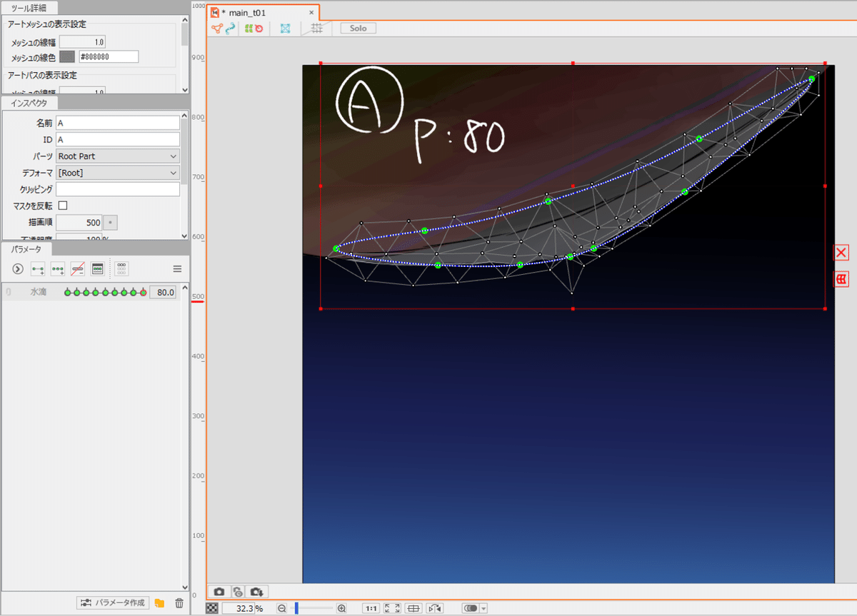Image resolution: width=857 pixels, height=616 pixels.
Task: Click the stepper button next to 描画順 field
Action: [111, 223]
